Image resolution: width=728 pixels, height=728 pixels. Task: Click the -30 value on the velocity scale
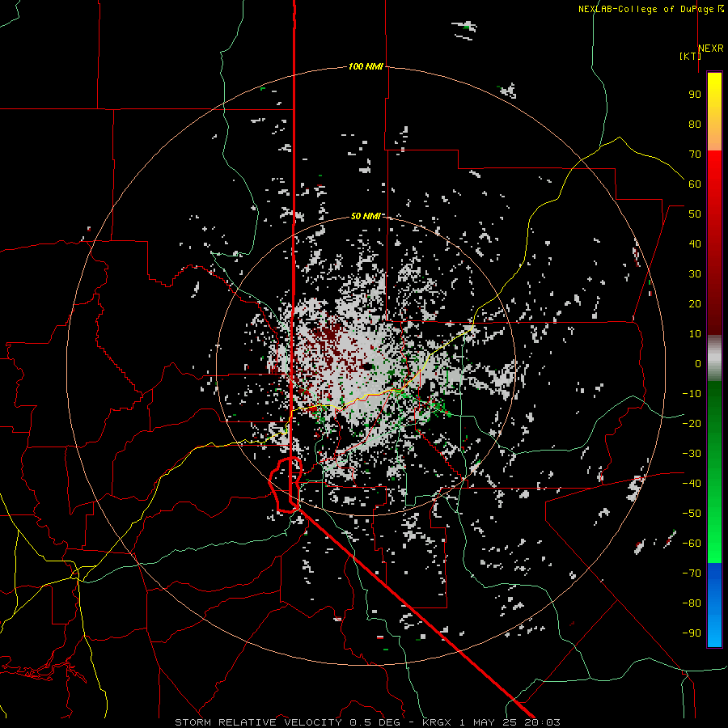[x=692, y=454]
